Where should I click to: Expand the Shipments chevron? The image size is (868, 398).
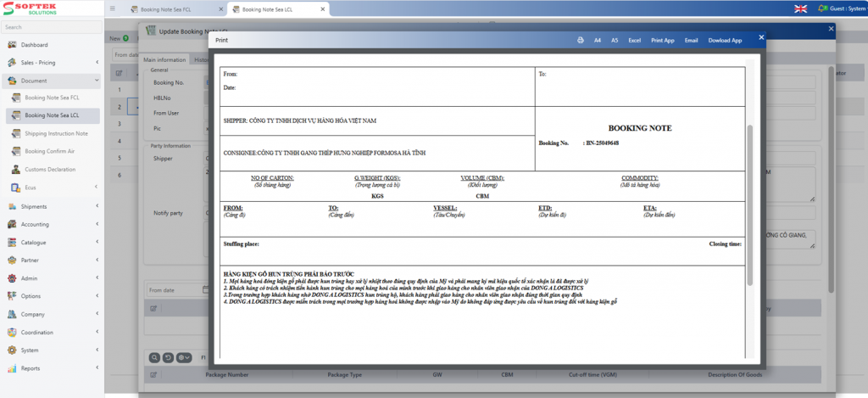(x=97, y=207)
